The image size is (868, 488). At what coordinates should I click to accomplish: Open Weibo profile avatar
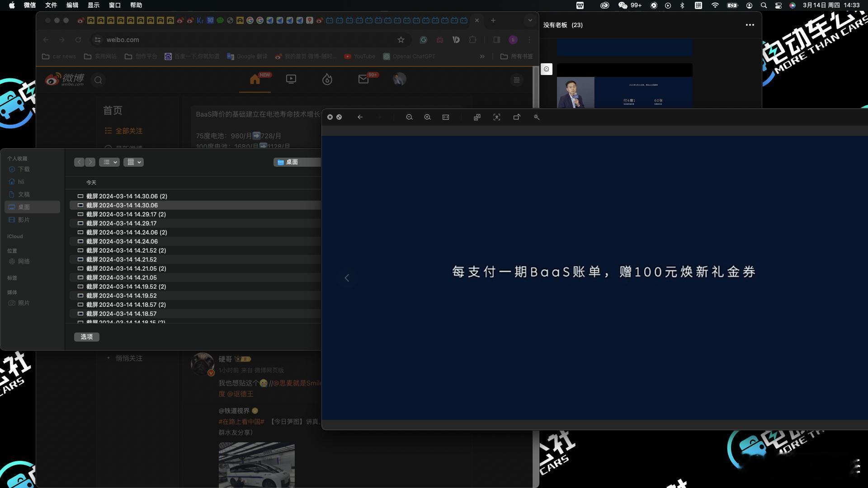tap(400, 80)
